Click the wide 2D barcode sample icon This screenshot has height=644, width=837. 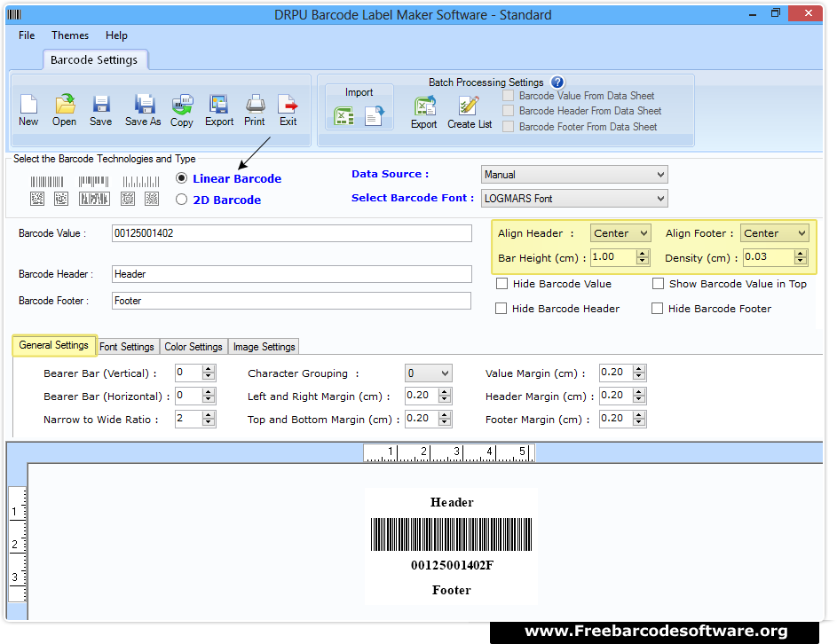tap(94, 199)
